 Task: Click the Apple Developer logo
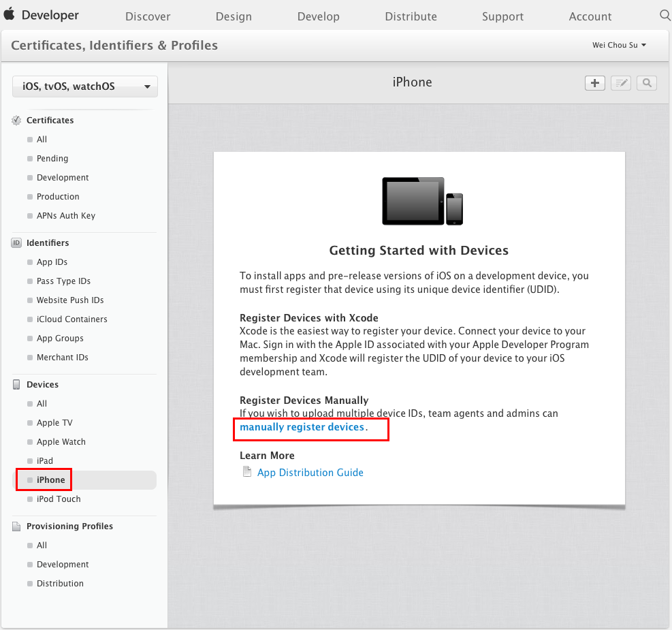click(x=41, y=15)
